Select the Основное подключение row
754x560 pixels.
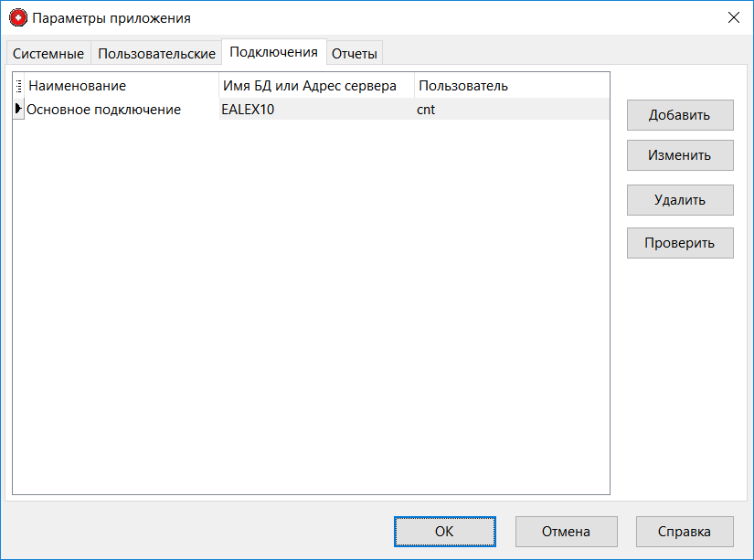(110, 109)
